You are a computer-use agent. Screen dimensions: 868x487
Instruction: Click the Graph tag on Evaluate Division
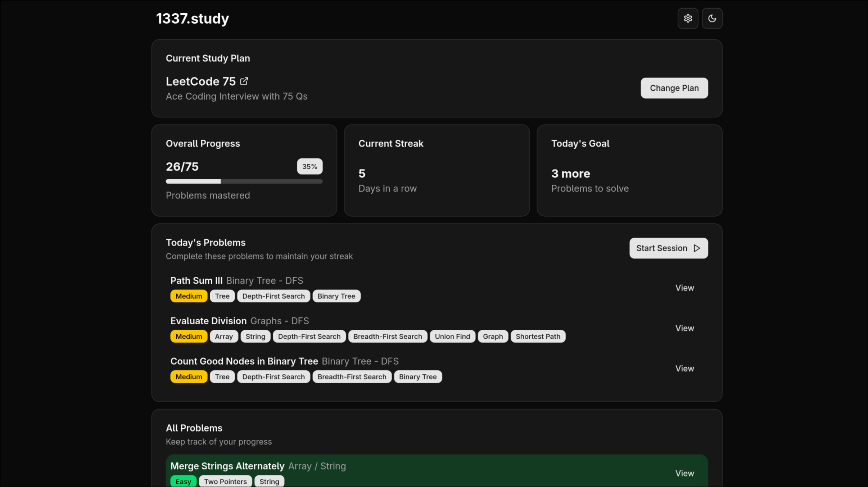click(x=493, y=337)
